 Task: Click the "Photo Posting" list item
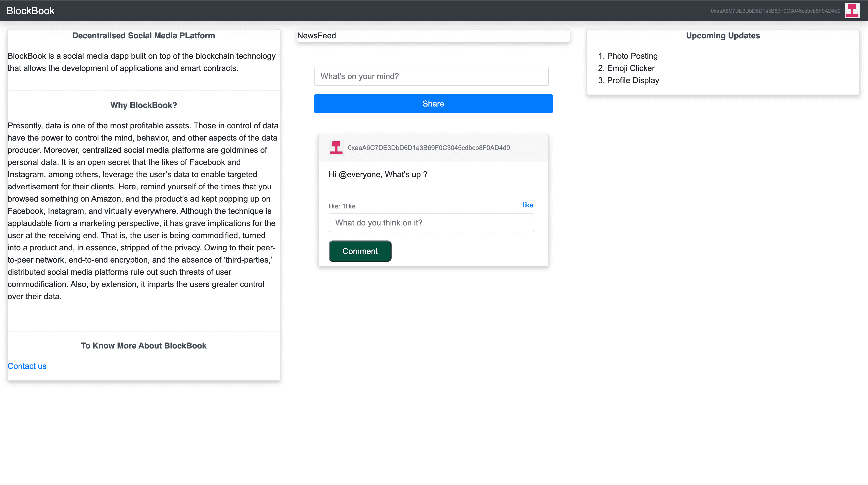pos(632,56)
